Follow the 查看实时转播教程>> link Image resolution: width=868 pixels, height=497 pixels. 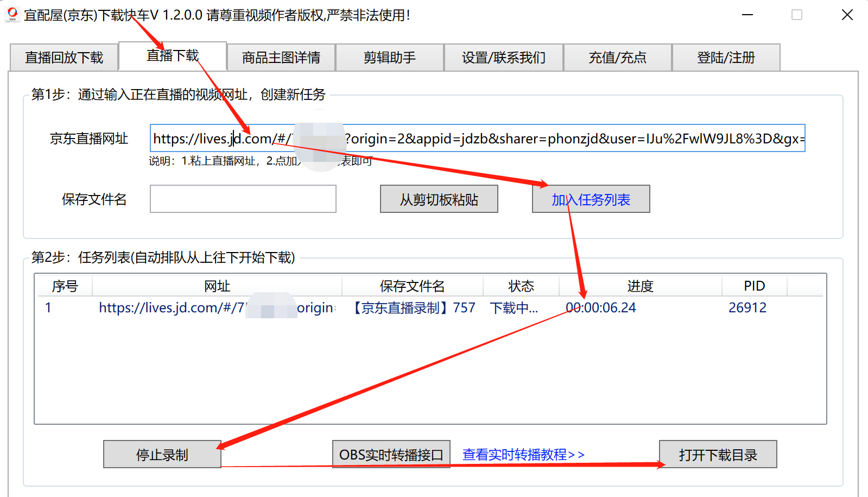click(524, 455)
